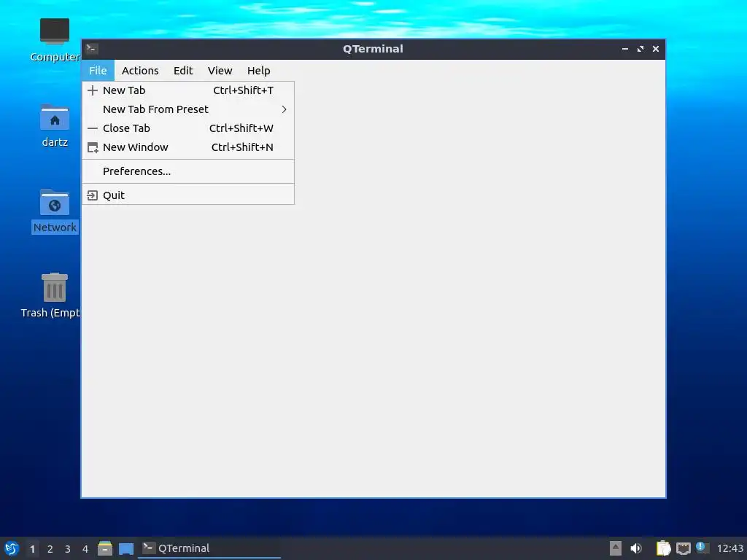
Task: Open the Edit menu
Action: (183, 71)
